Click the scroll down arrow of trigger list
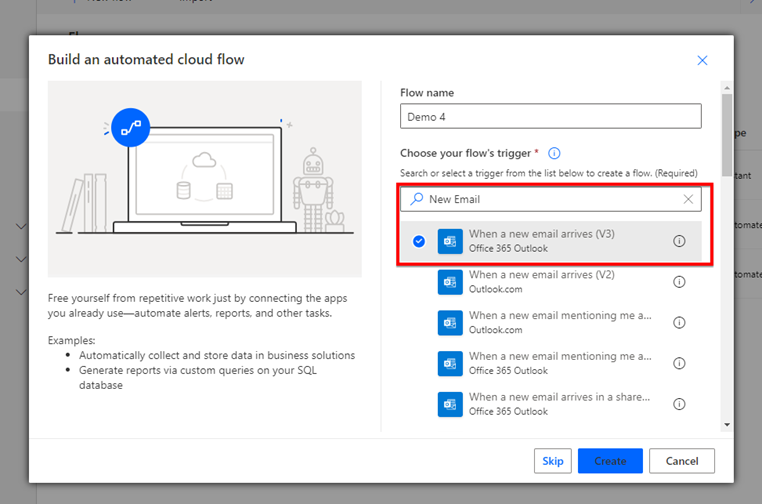This screenshot has height=504, width=762. [x=727, y=425]
